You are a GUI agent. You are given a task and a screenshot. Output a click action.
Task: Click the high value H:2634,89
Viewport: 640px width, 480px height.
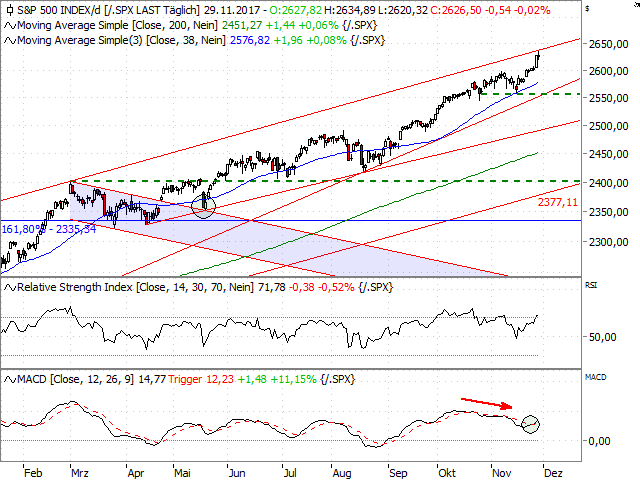(x=350, y=10)
